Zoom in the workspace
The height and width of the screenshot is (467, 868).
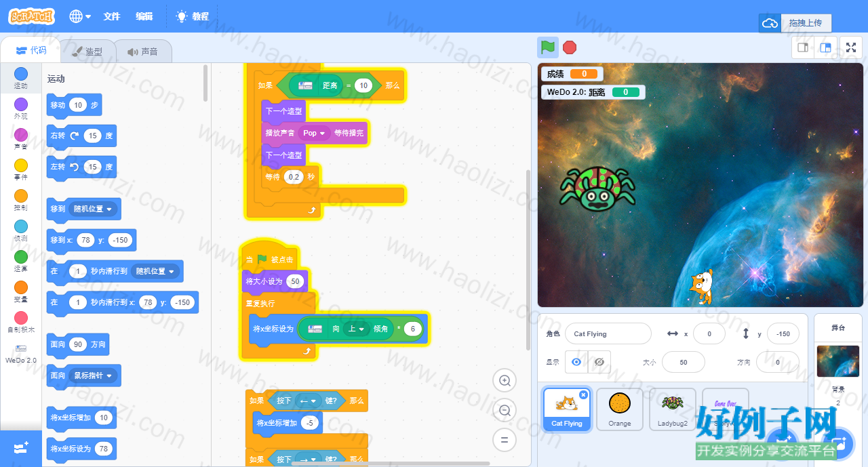(505, 381)
